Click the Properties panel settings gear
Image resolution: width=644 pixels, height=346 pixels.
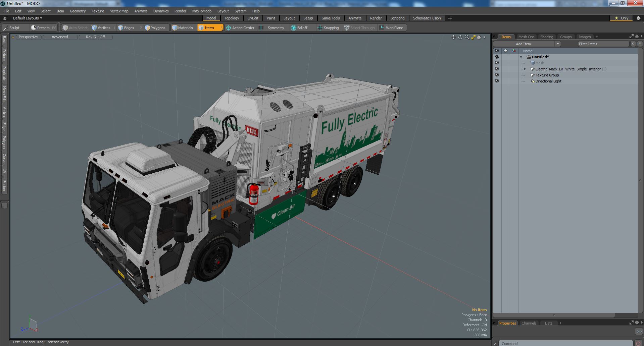(637, 323)
